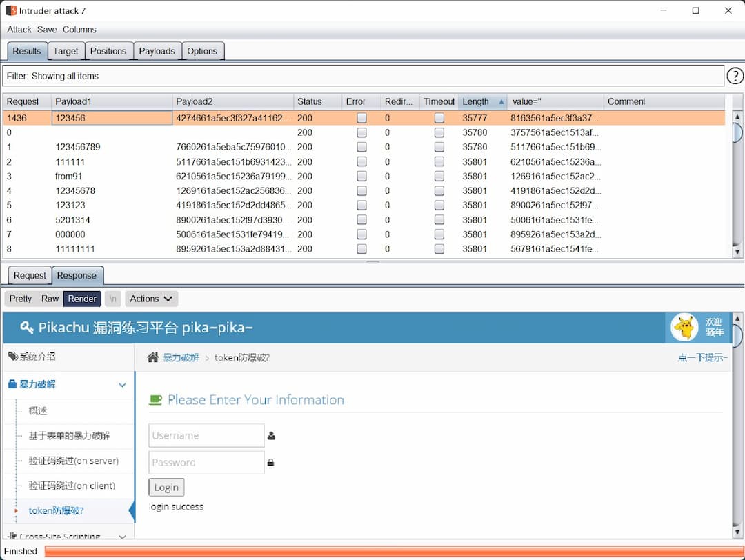The height and width of the screenshot is (560, 745).
Task: Click the Burp Suite logo icon
Action: pos(10,10)
